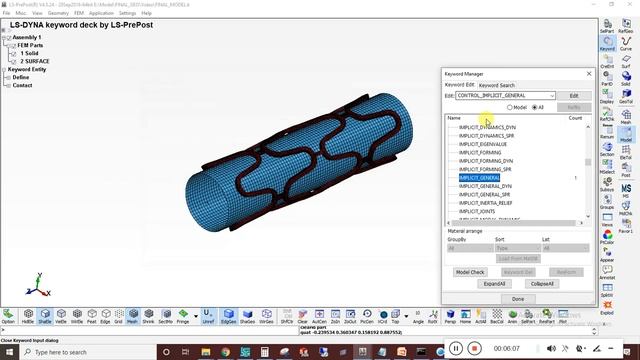Click the Persp perspective icon

coord(450,316)
